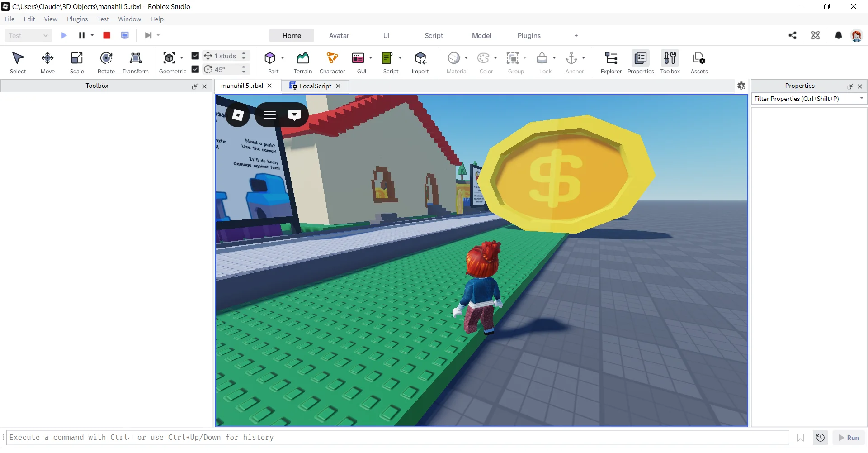The image size is (868, 453).
Task: Open viewport settings gear
Action: click(741, 86)
